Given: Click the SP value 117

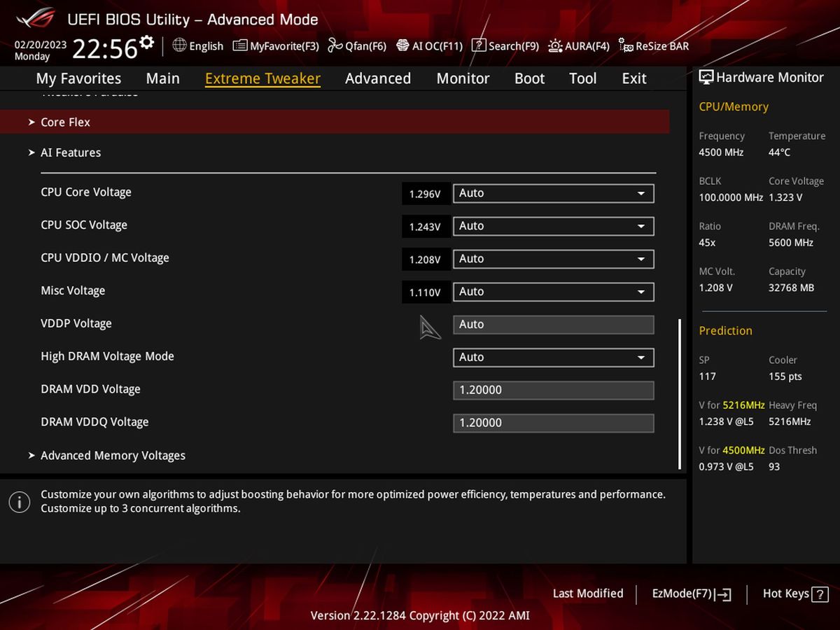Looking at the screenshot, I should coord(707,377).
